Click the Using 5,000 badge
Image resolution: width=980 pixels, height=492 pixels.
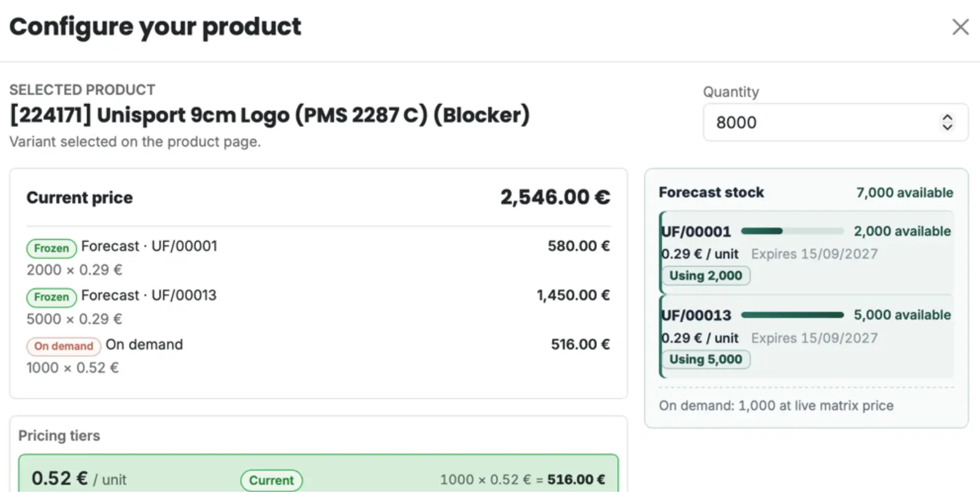click(x=706, y=359)
